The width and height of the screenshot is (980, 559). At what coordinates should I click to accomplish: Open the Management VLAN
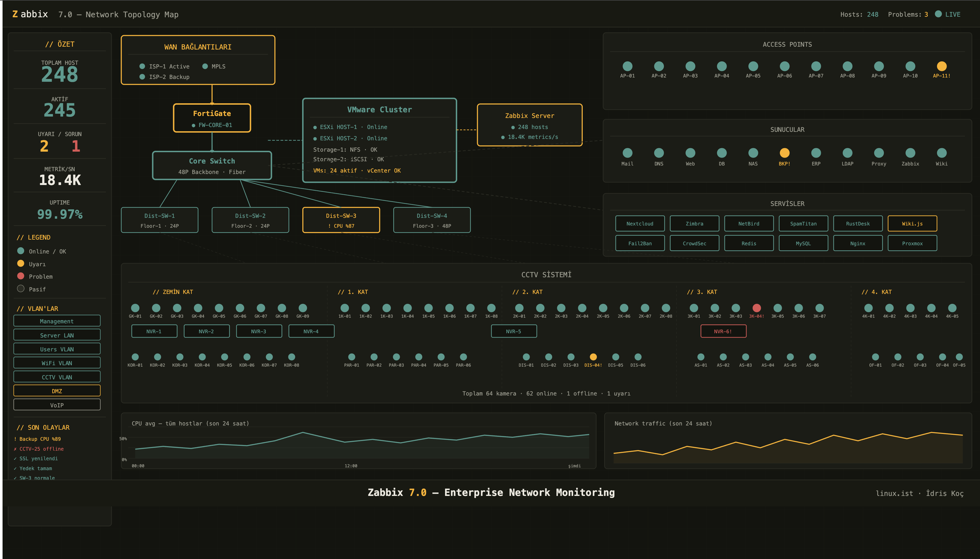(57, 321)
